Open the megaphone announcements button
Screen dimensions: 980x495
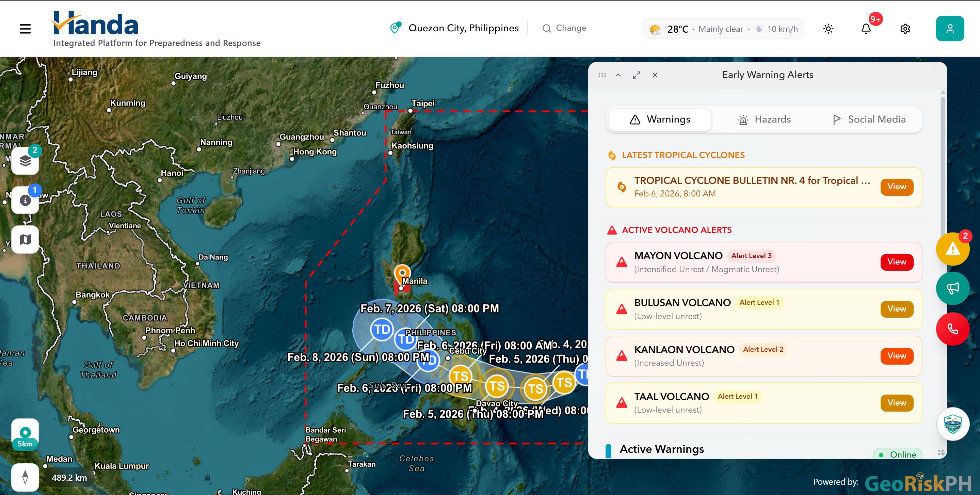[x=952, y=288]
